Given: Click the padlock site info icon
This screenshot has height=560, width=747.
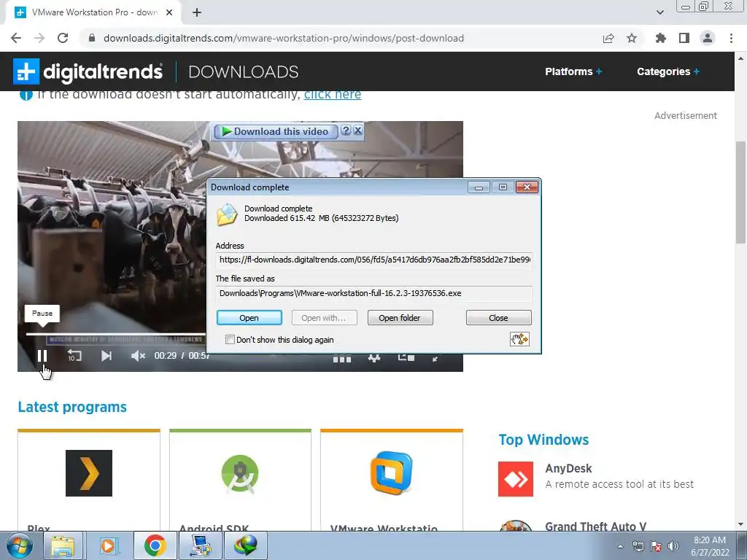Looking at the screenshot, I should 92,38.
